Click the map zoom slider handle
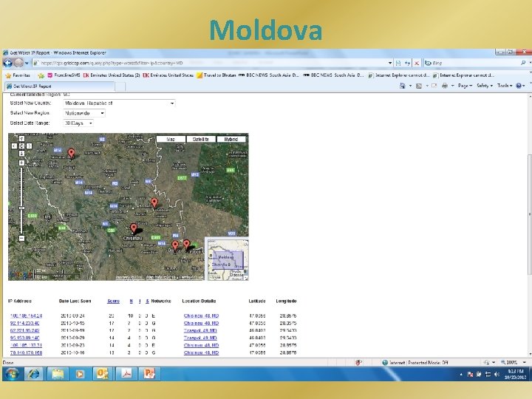532x399 pixels. tap(21, 208)
